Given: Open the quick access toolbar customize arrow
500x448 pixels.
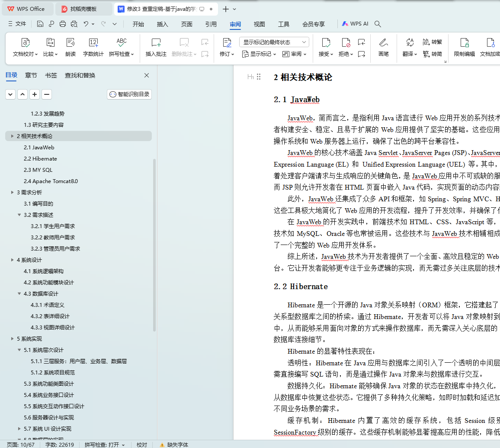Looking at the screenshot, I should click(115, 24).
